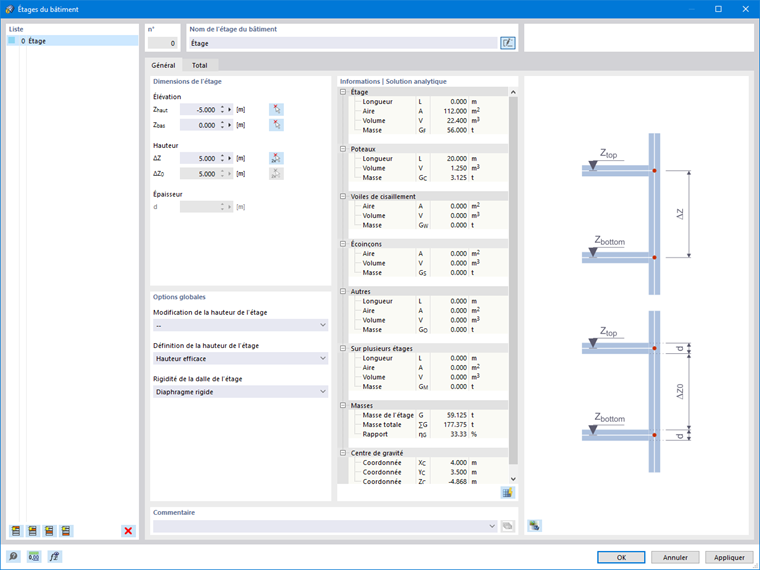The image size is (760, 570).
Task: Open the units and decimals 0.00 icon
Action: click(x=33, y=556)
